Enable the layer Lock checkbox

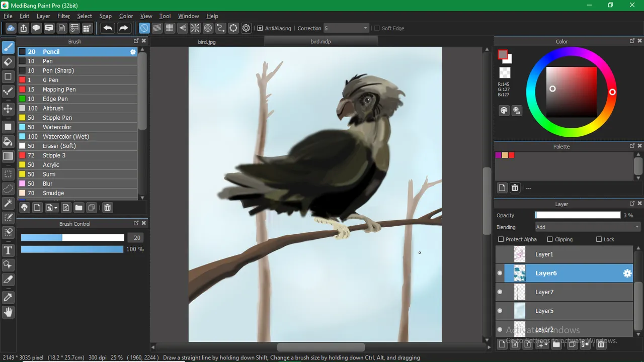click(x=599, y=239)
